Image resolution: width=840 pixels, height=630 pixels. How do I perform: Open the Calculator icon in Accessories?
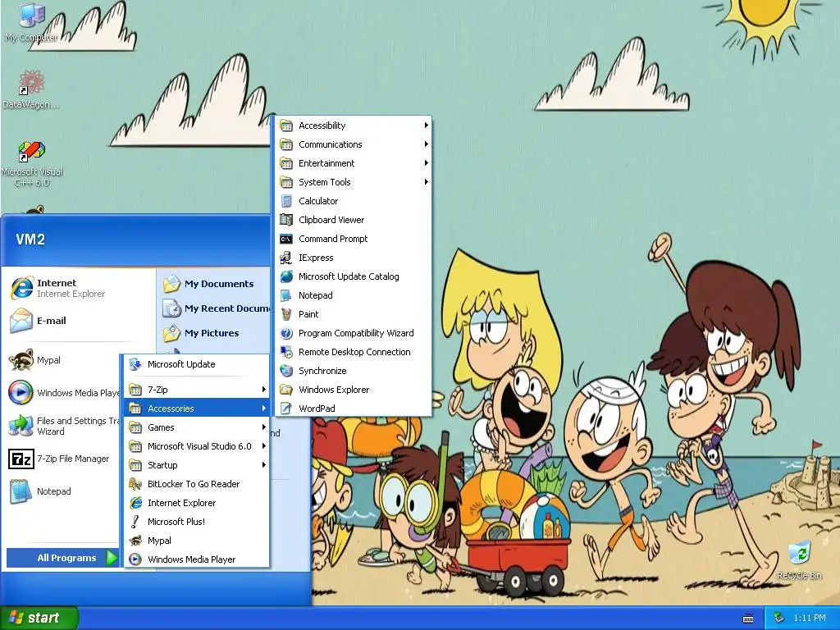(286, 201)
